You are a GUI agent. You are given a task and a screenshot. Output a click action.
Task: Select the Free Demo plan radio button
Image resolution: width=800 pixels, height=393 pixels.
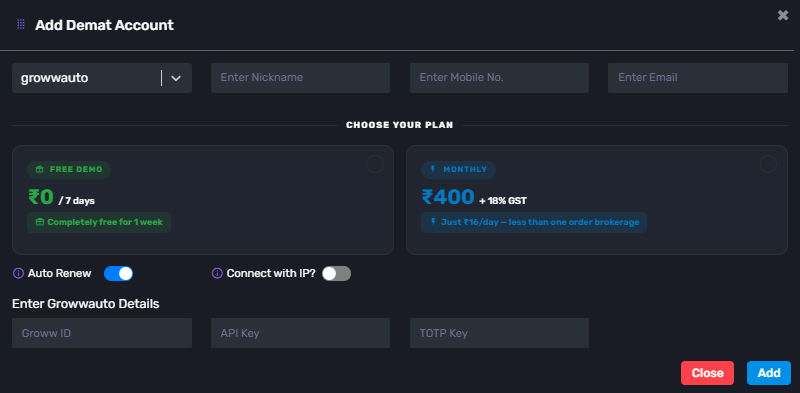374,164
